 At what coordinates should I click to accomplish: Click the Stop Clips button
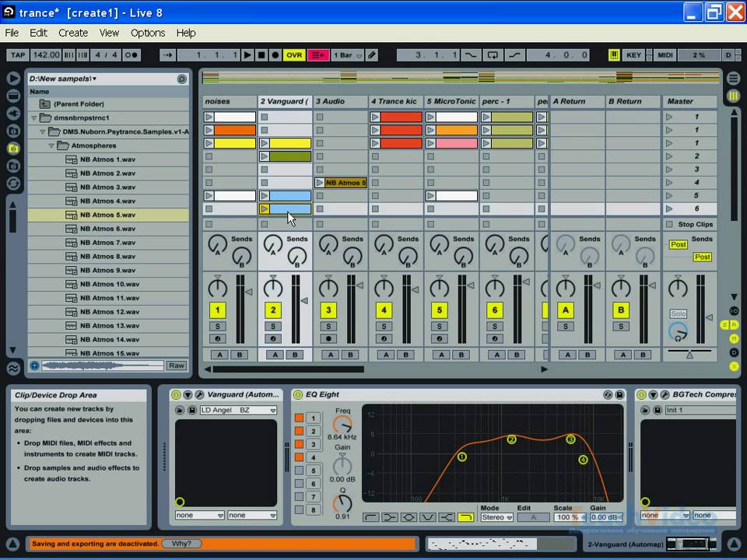click(x=690, y=224)
